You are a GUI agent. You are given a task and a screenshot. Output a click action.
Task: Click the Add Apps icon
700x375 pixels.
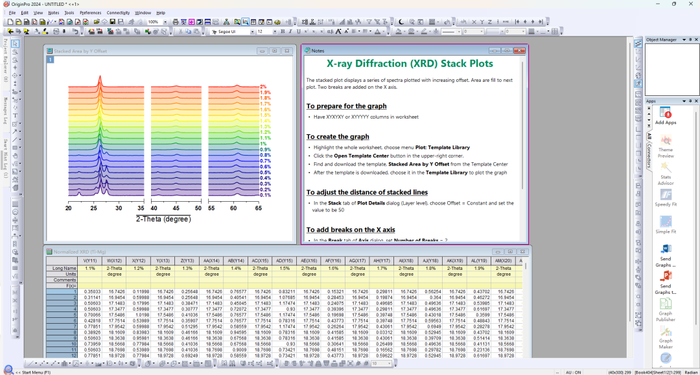665,113
